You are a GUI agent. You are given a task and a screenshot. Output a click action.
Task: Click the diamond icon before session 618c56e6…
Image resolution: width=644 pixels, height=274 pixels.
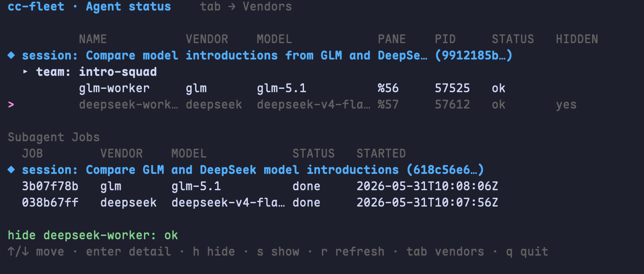click(x=11, y=170)
